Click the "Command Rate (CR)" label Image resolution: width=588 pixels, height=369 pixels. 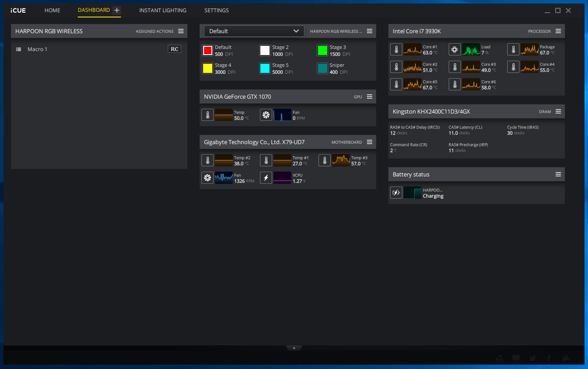tap(408, 145)
